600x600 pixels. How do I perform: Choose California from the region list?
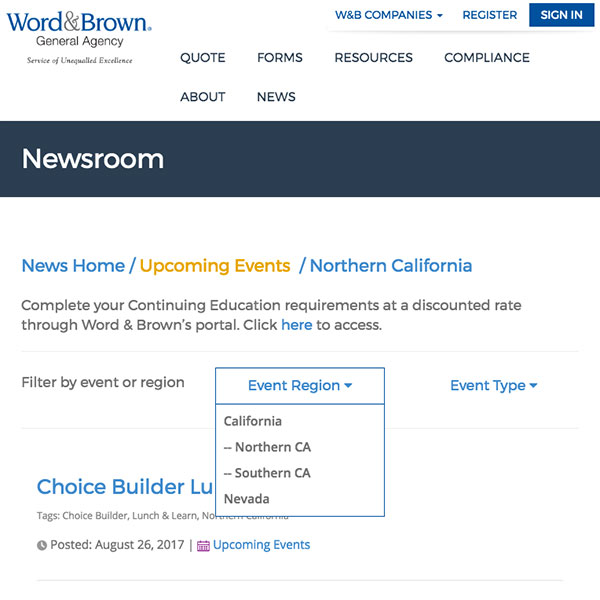(253, 421)
